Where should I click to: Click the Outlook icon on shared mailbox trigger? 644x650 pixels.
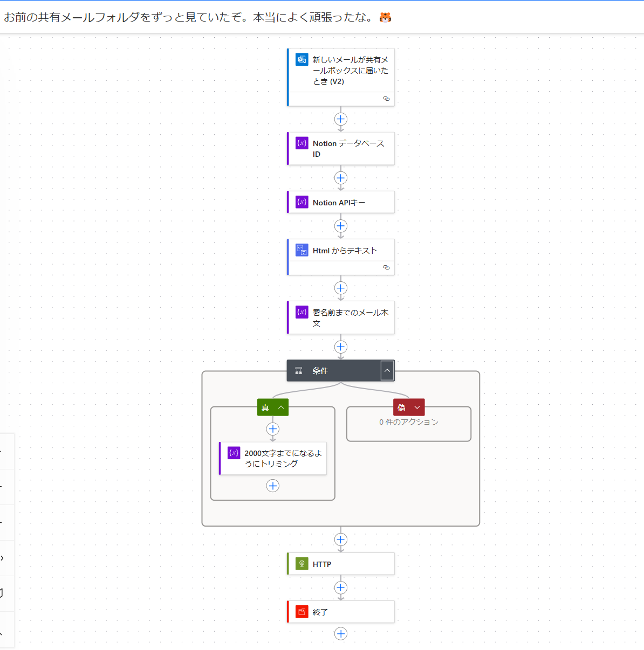[x=302, y=59]
